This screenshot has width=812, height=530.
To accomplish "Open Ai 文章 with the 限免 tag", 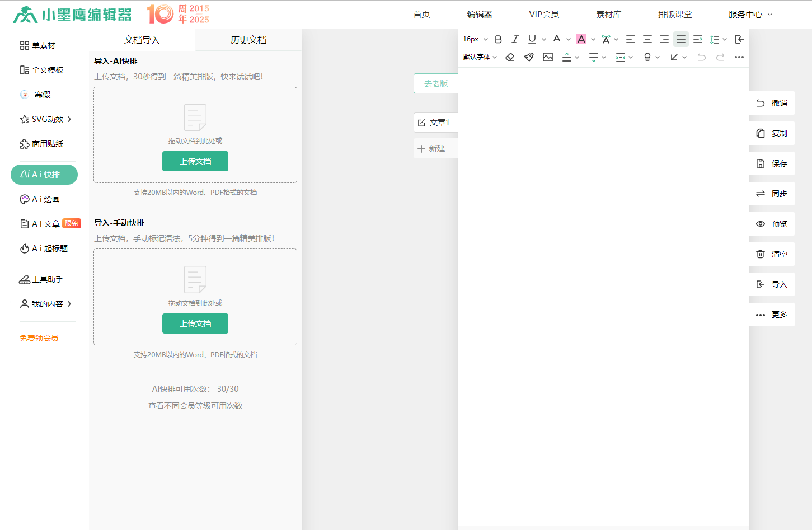I will tap(44, 223).
